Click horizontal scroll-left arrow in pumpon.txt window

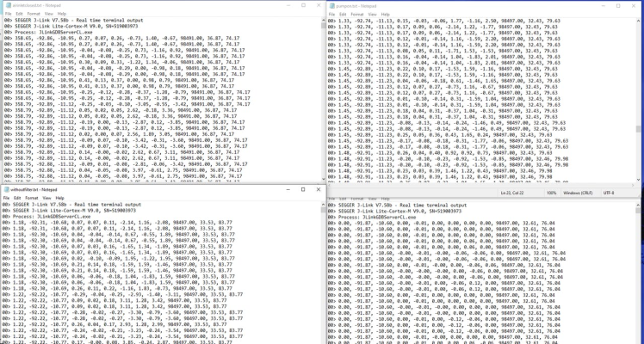coord(330,185)
